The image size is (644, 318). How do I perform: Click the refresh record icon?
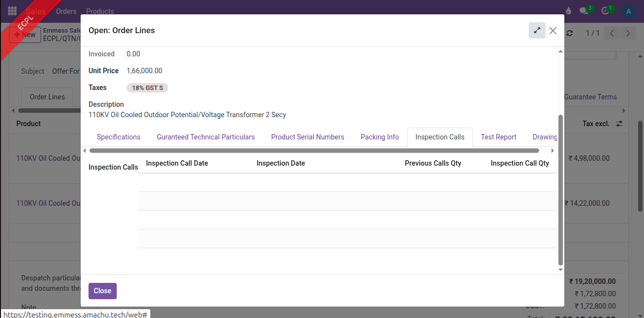tap(570, 33)
